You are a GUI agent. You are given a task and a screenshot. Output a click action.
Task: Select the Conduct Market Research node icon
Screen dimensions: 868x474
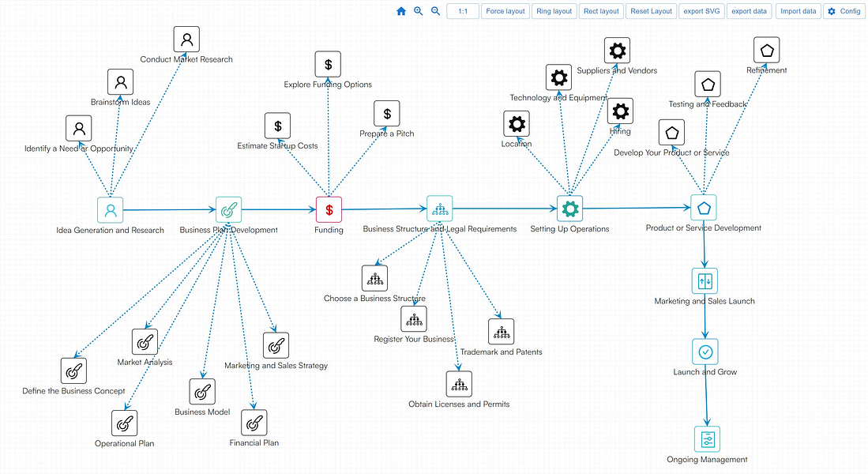(186, 38)
